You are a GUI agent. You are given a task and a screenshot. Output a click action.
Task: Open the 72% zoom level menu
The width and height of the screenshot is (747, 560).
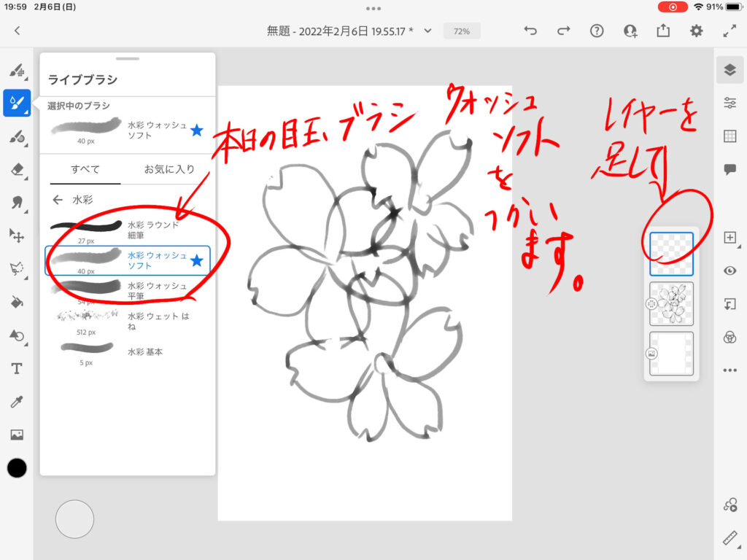coord(462,31)
